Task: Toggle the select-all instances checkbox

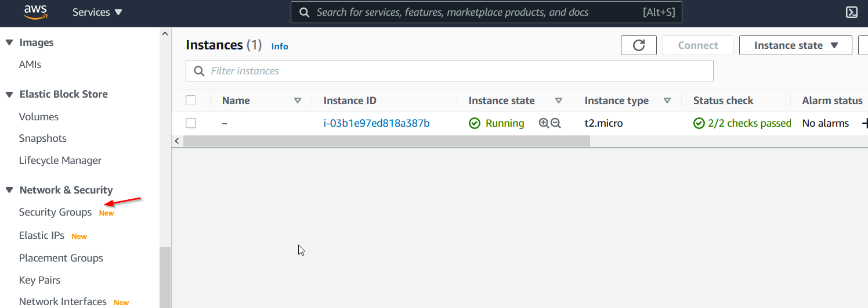Action: pyautogui.click(x=191, y=101)
